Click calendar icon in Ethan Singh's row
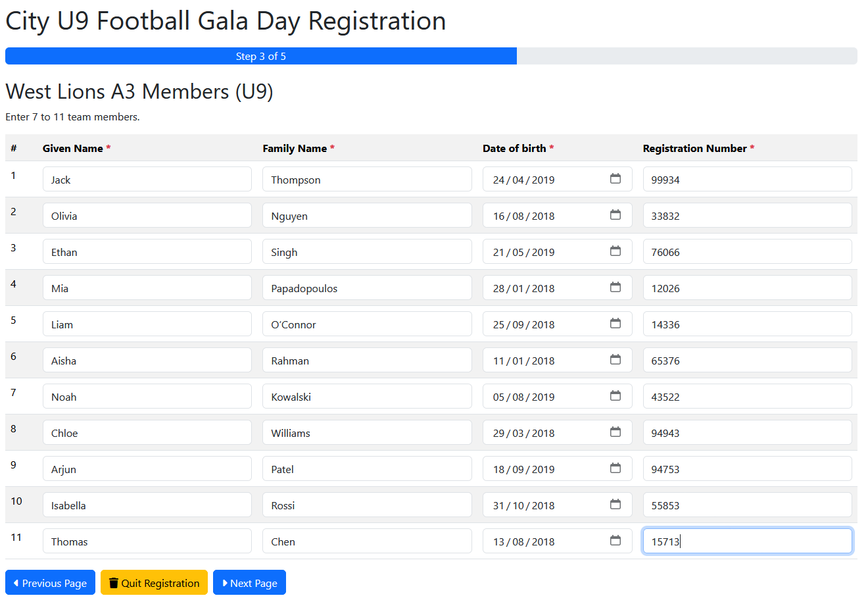The width and height of the screenshot is (868, 604). pos(615,251)
